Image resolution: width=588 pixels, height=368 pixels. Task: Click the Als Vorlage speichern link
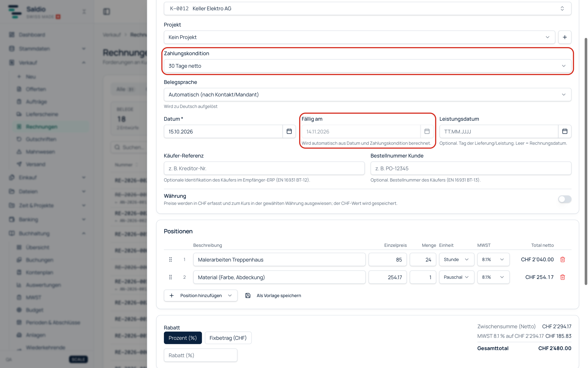[279, 296]
